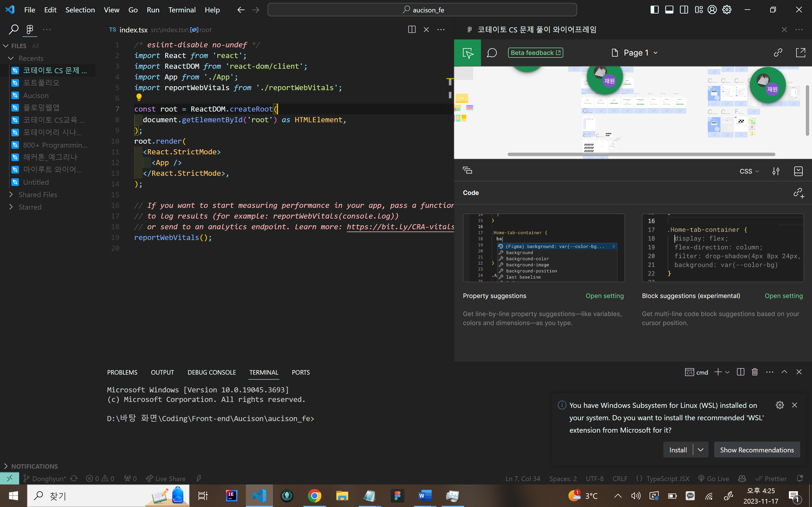Toggle the bottom panel layout button

click(x=669, y=10)
